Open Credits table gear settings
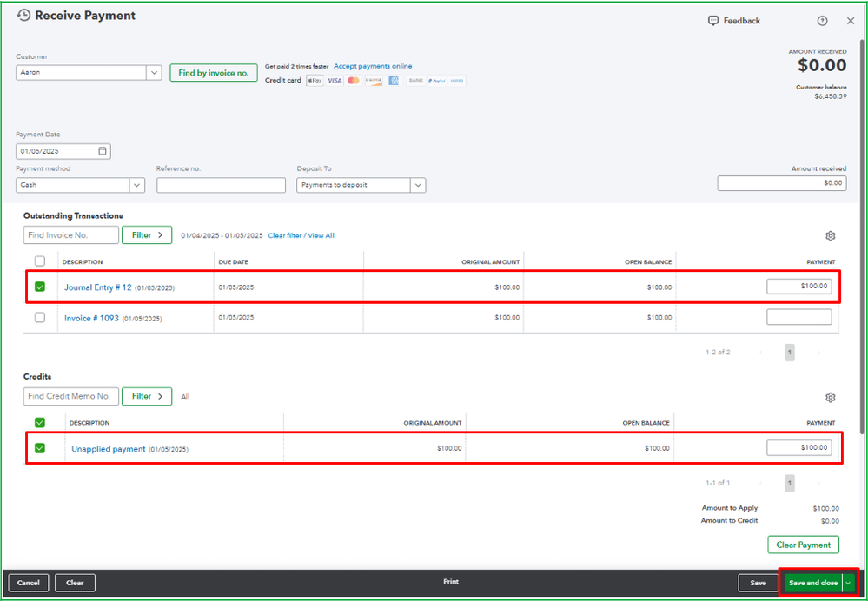The height and width of the screenshot is (601, 868). (x=830, y=398)
